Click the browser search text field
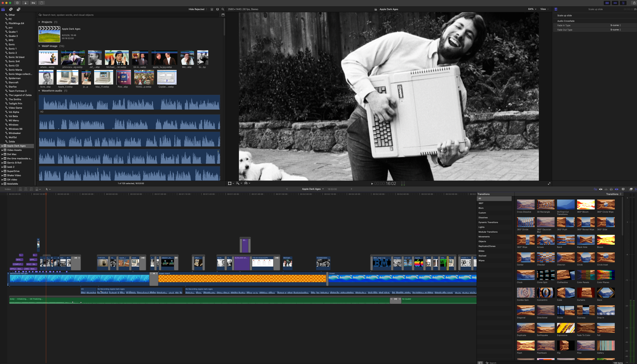 click(128, 15)
